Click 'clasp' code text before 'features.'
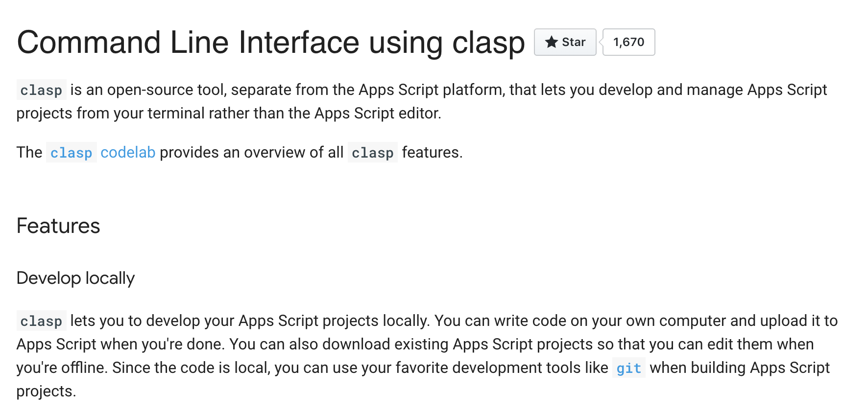This screenshot has height=414, width=868. pos(373,153)
